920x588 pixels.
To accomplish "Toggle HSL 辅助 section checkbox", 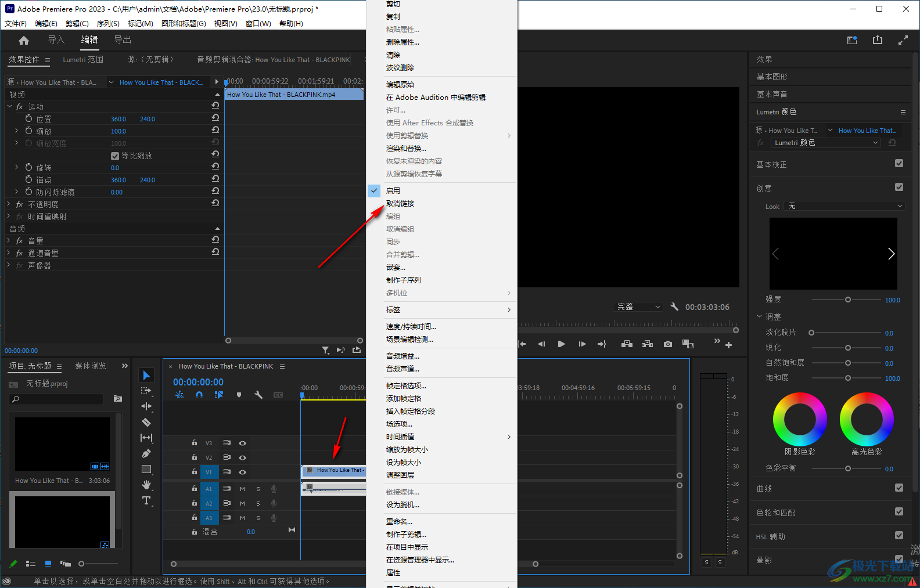I will [x=899, y=535].
